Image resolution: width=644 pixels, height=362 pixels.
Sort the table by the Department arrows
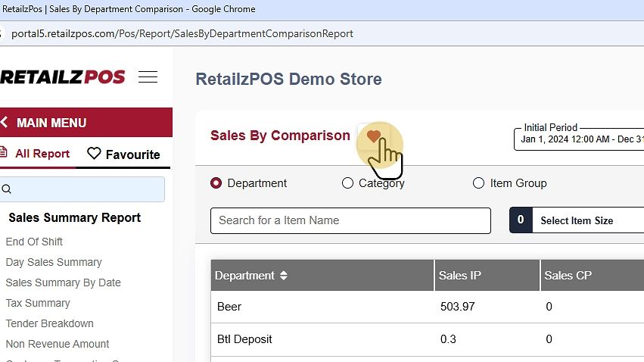tap(283, 276)
